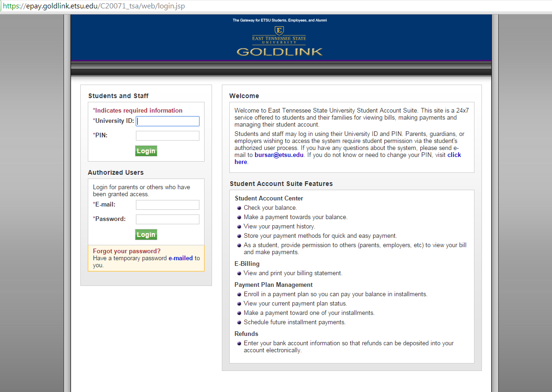
Task: Click bullet next to View your payment history
Action: (x=239, y=227)
